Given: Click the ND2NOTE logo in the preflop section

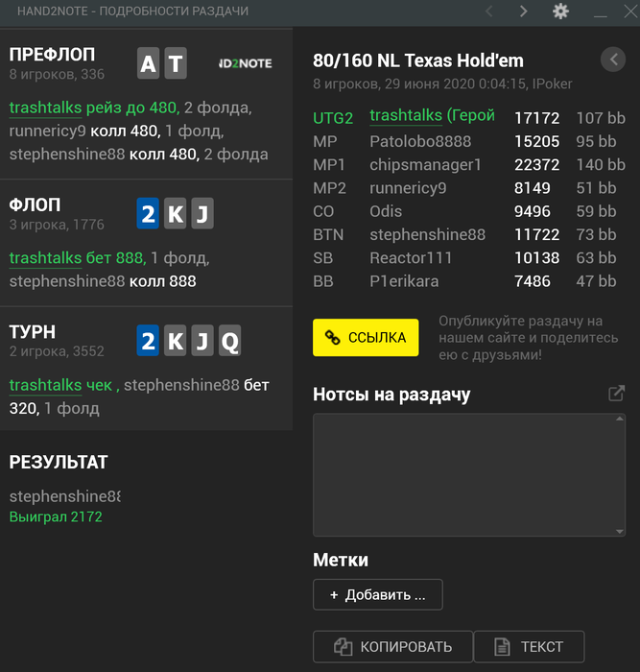Looking at the screenshot, I should tap(245, 63).
